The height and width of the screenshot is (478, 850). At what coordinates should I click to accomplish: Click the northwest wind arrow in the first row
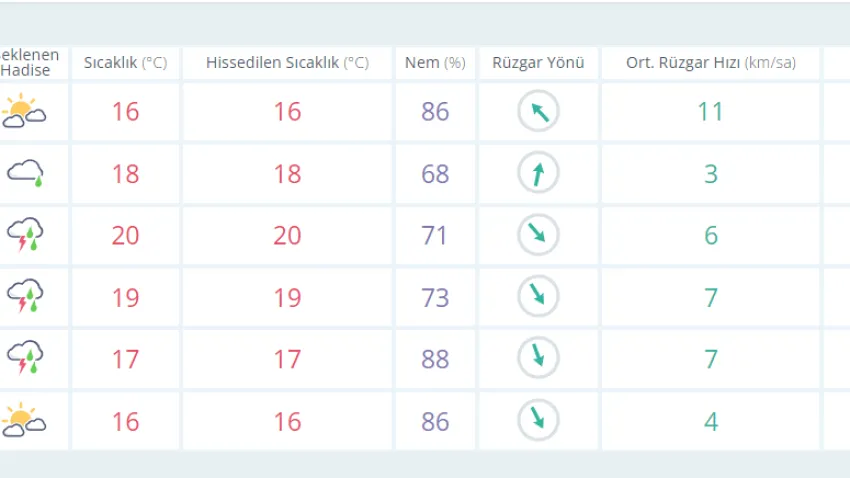click(538, 111)
